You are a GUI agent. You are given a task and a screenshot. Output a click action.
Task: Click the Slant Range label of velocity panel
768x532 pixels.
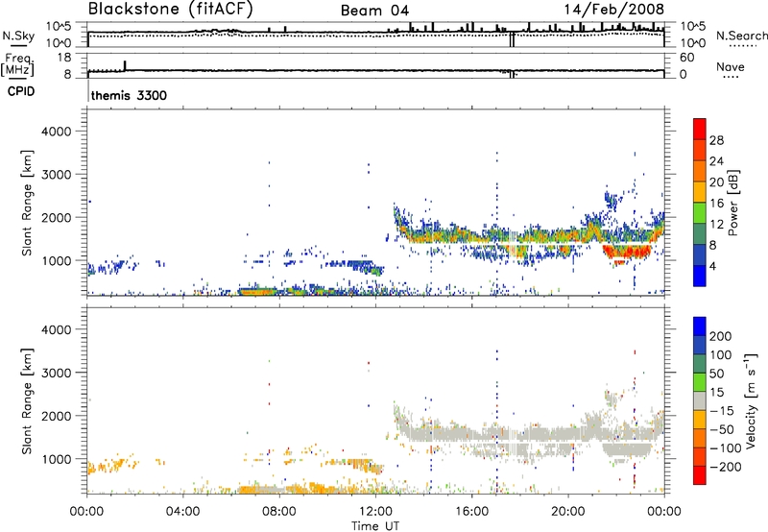pos(27,401)
